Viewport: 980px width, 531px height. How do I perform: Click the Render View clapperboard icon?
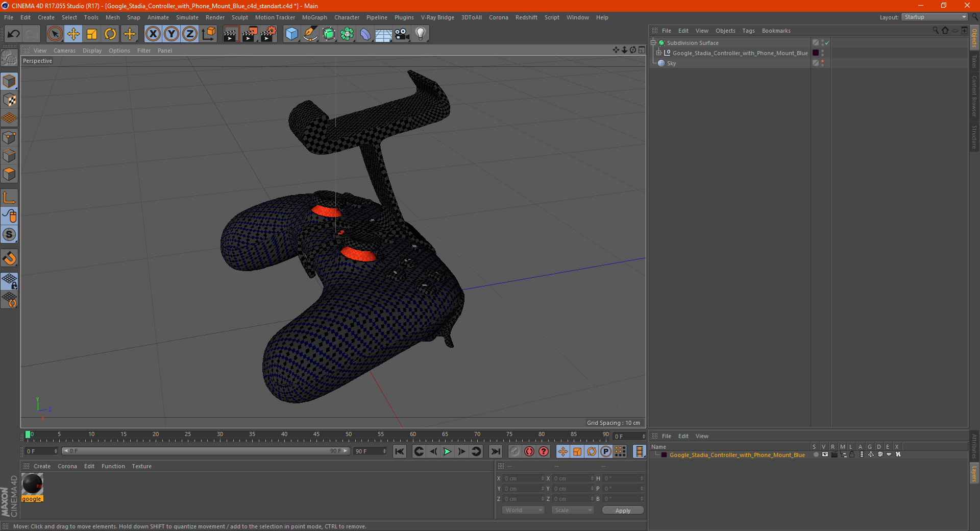point(231,34)
